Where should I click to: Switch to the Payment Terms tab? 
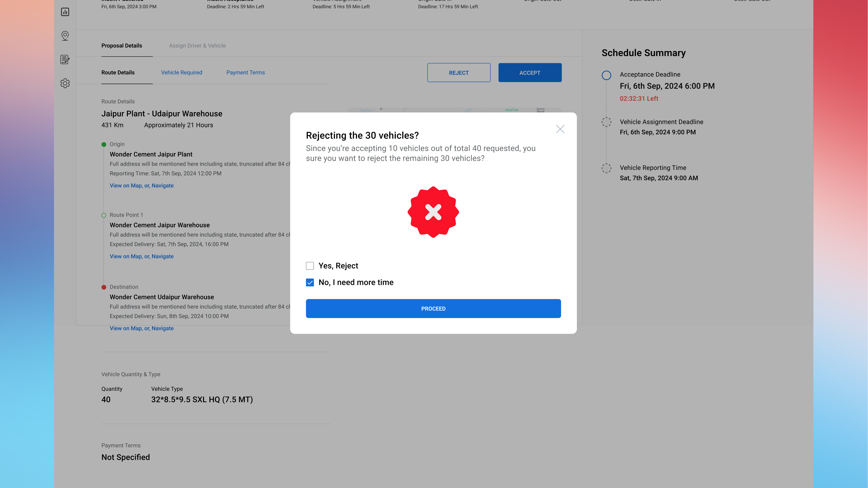pyautogui.click(x=245, y=72)
